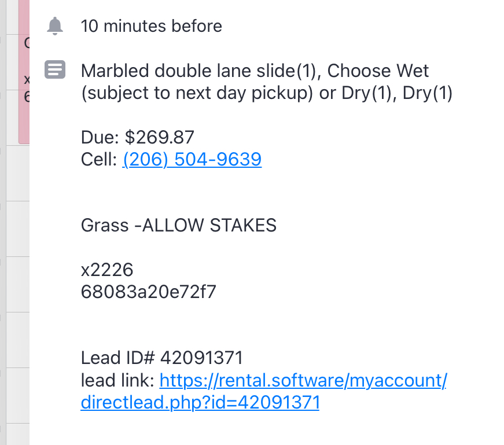This screenshot has width=504, height=445.
Task: Click the pink calendar event behind popup
Action: click(23, 69)
